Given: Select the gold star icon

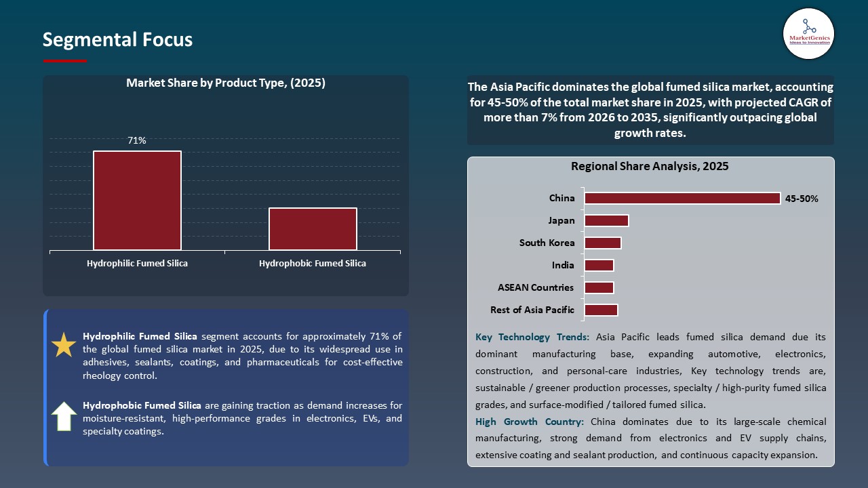Looking at the screenshot, I should tap(63, 344).
